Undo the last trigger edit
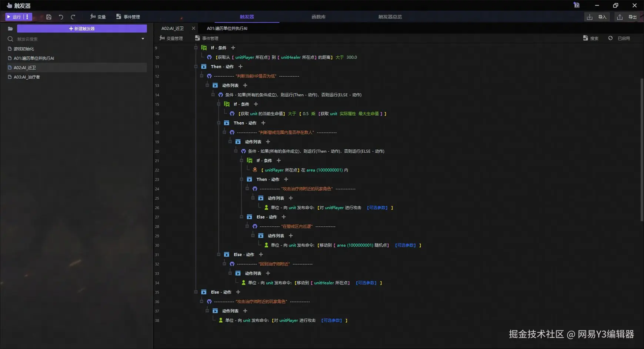This screenshot has height=349, width=644. [x=61, y=17]
